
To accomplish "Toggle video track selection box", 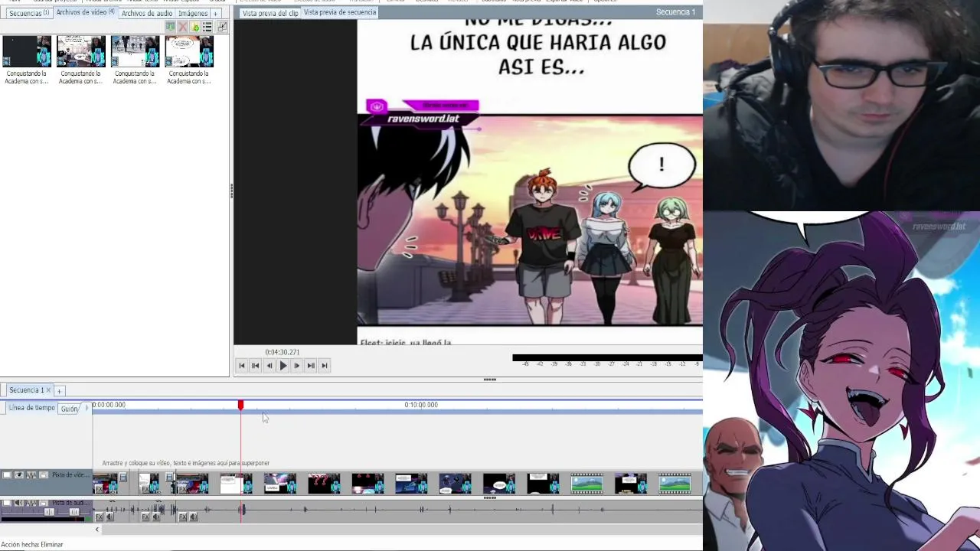I will (7, 474).
